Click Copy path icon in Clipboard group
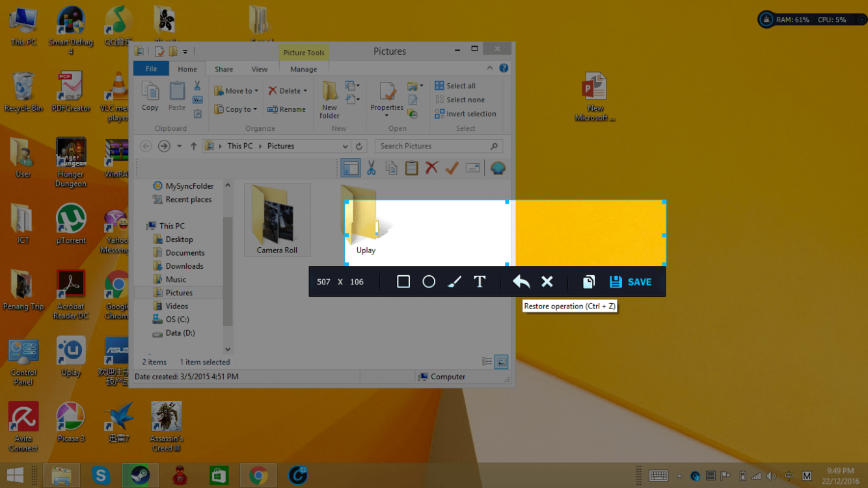This screenshot has width=868, height=488. [198, 100]
